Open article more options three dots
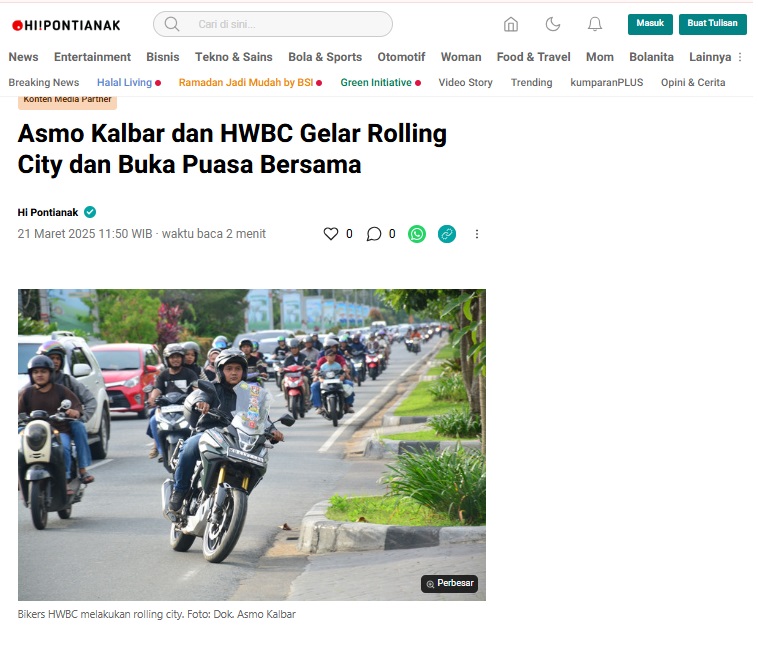This screenshot has height=670, width=758. tap(477, 234)
